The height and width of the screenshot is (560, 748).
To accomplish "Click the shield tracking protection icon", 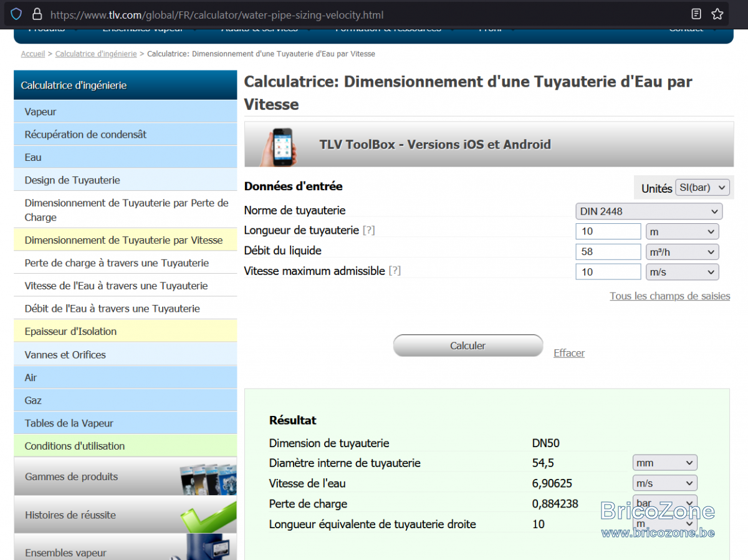I will [16, 14].
